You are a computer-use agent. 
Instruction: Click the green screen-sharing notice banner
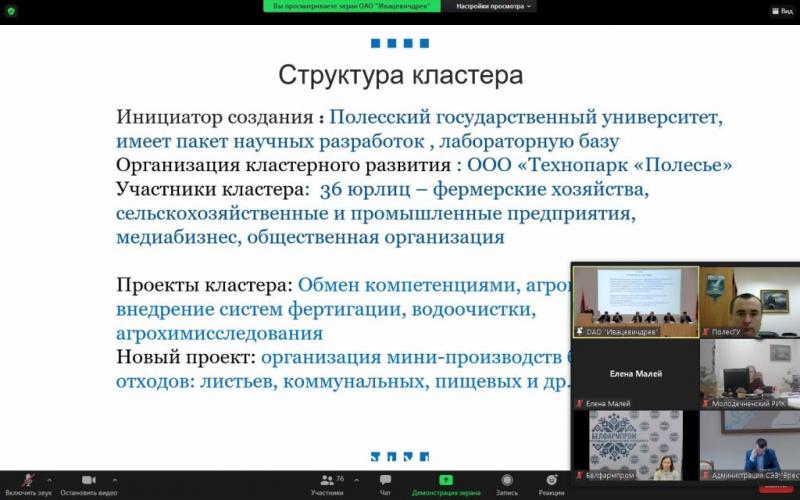[x=352, y=6]
